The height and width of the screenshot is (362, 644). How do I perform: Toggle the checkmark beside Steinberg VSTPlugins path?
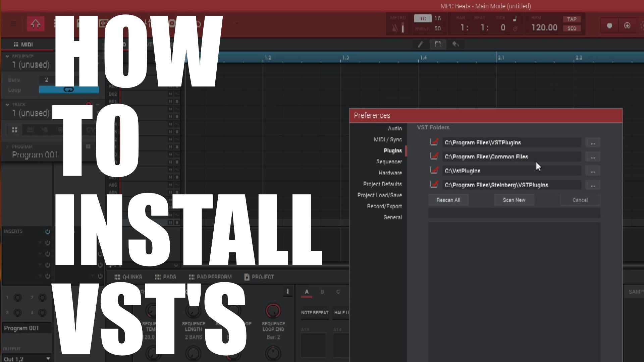[434, 185]
